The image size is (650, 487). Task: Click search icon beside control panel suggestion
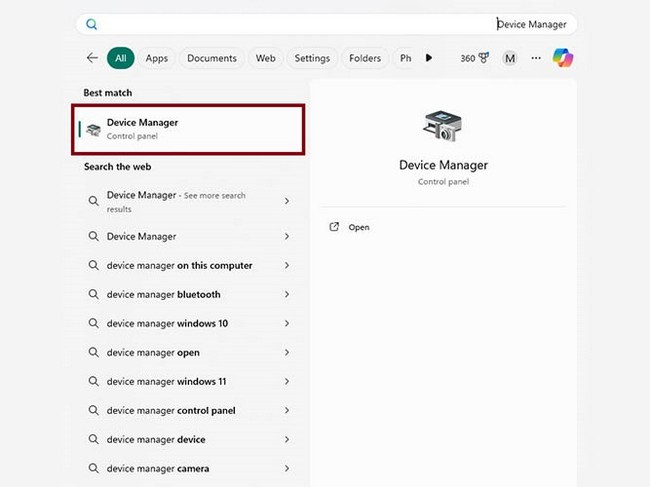[x=94, y=410]
